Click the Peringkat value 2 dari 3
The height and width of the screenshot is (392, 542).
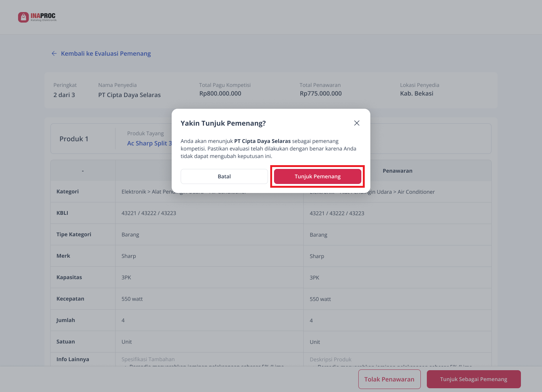click(x=64, y=95)
